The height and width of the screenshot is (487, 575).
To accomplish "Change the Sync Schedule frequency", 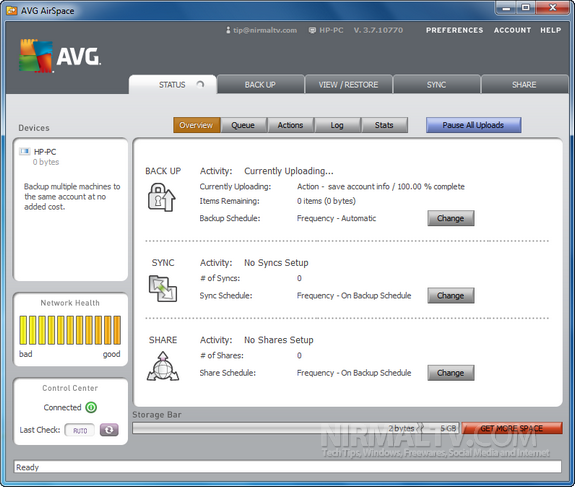I will [x=451, y=296].
